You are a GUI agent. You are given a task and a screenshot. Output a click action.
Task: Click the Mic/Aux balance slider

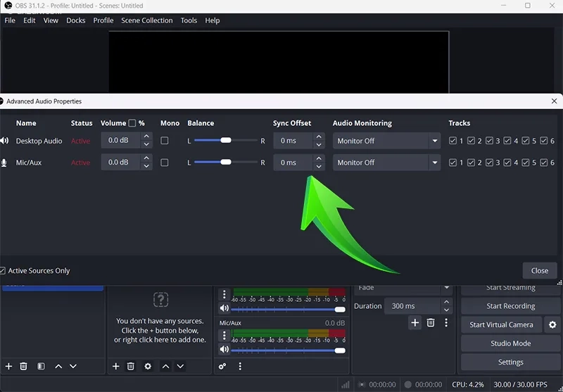225,163
